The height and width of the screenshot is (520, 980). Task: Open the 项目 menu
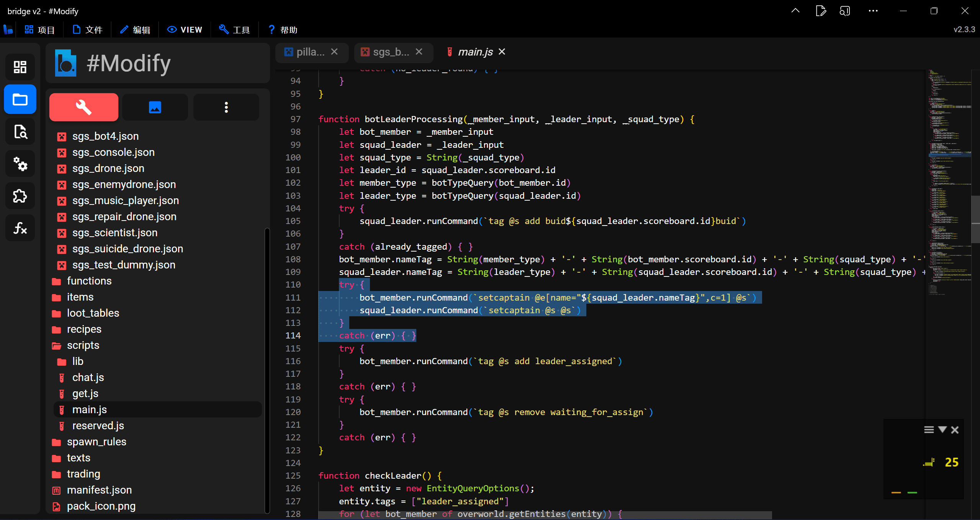40,29
